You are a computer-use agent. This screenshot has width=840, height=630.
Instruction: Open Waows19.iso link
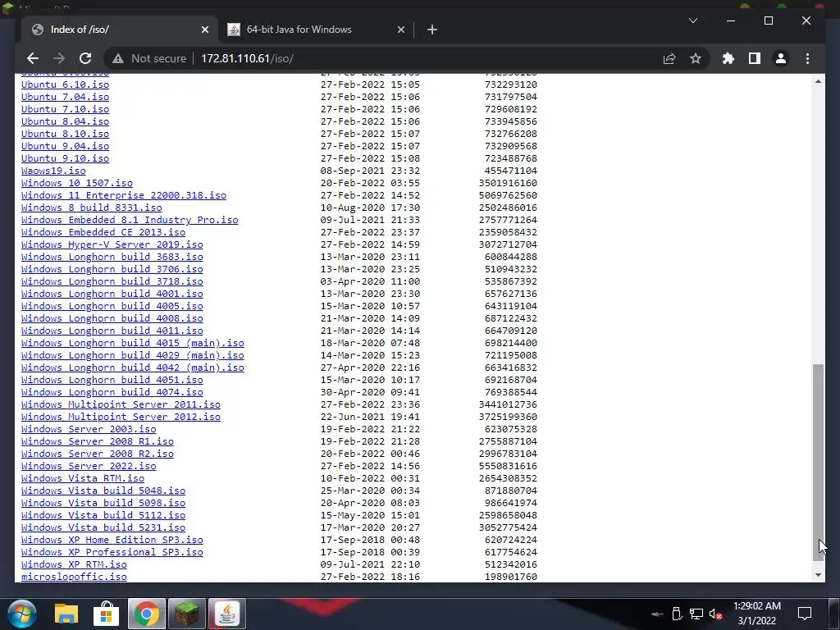coord(53,171)
